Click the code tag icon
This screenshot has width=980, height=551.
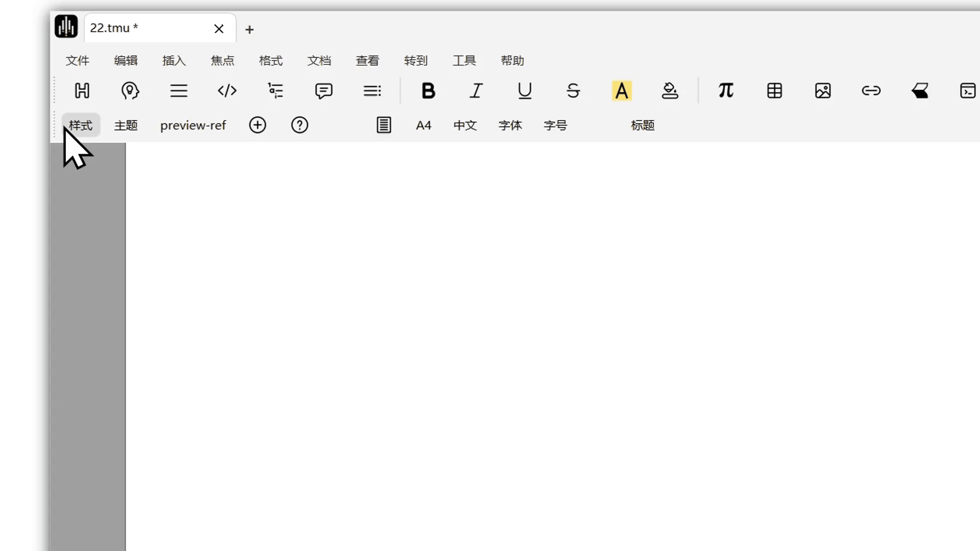[227, 91]
